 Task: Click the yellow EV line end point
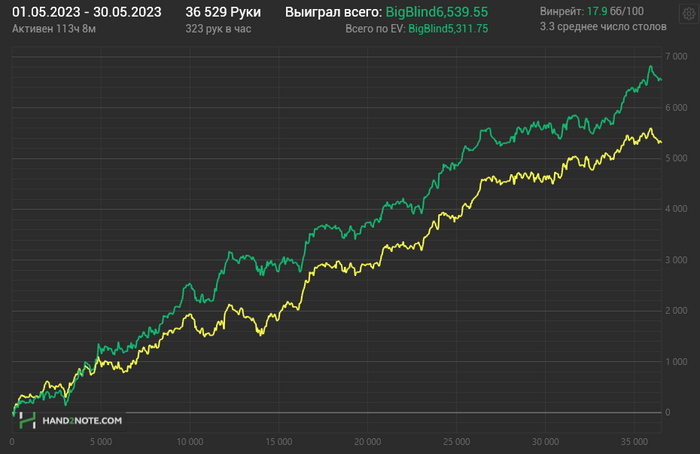[661, 142]
